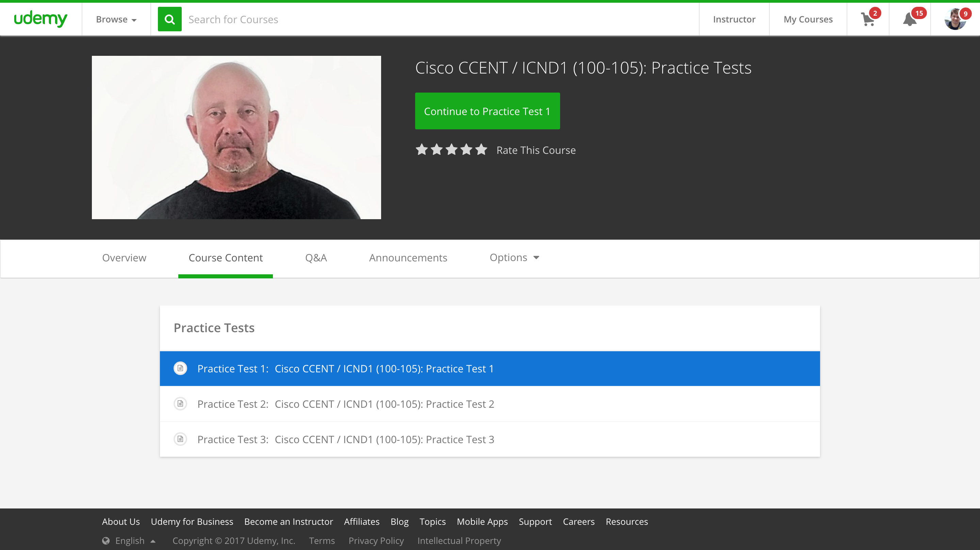Click the user profile avatar
The width and height of the screenshot is (980, 550).
pos(955,19)
